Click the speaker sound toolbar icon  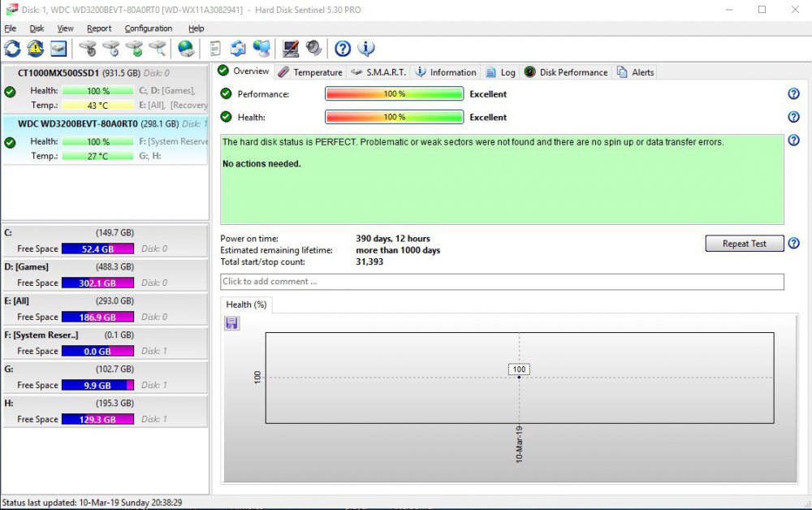coord(313,49)
